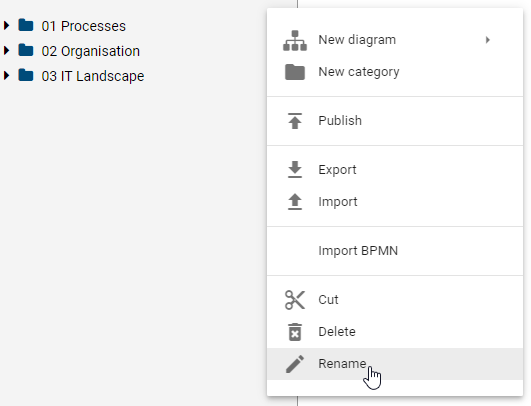Select the 03 IT Landscape tree label
Viewport: 531px width, 406px height.
(93, 76)
